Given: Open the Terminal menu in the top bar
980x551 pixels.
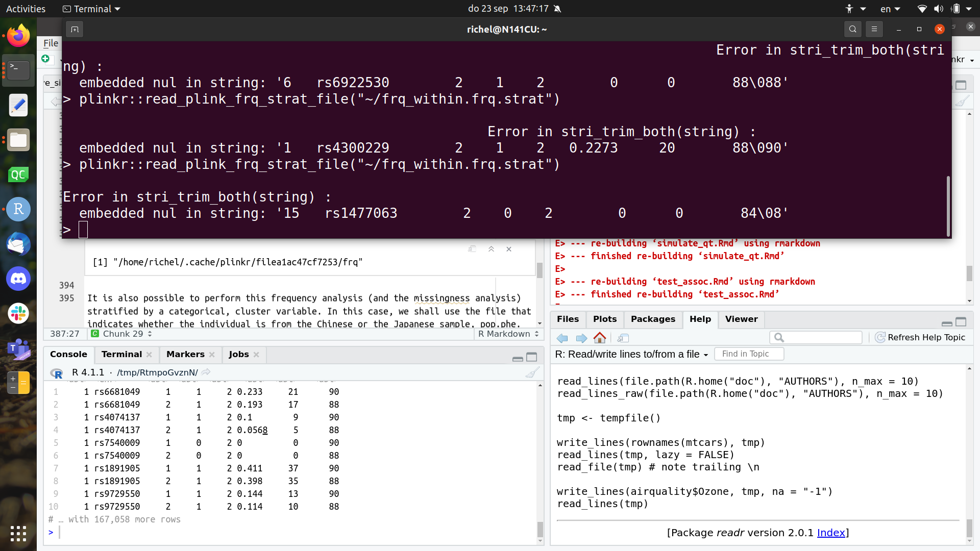Looking at the screenshot, I should [91, 9].
